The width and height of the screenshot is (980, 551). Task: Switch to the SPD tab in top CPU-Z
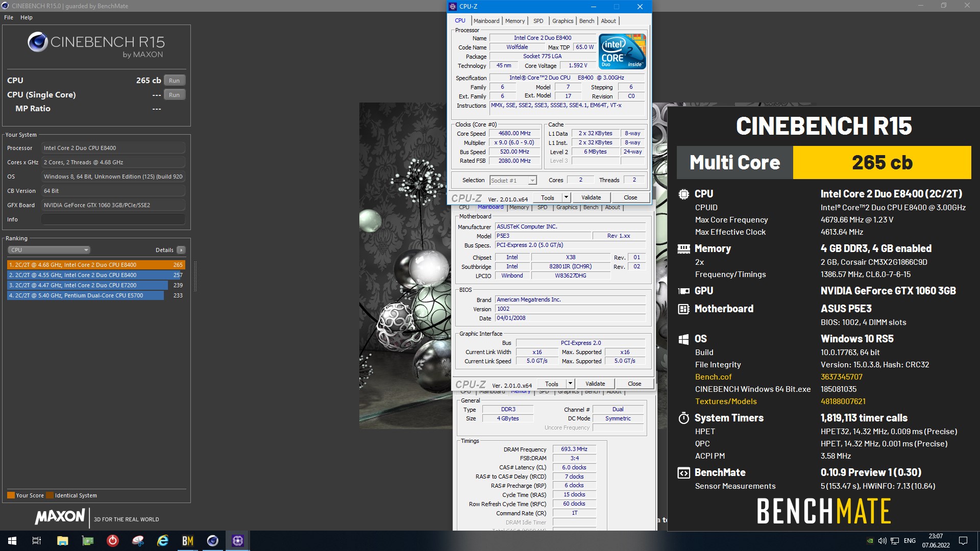(x=538, y=21)
